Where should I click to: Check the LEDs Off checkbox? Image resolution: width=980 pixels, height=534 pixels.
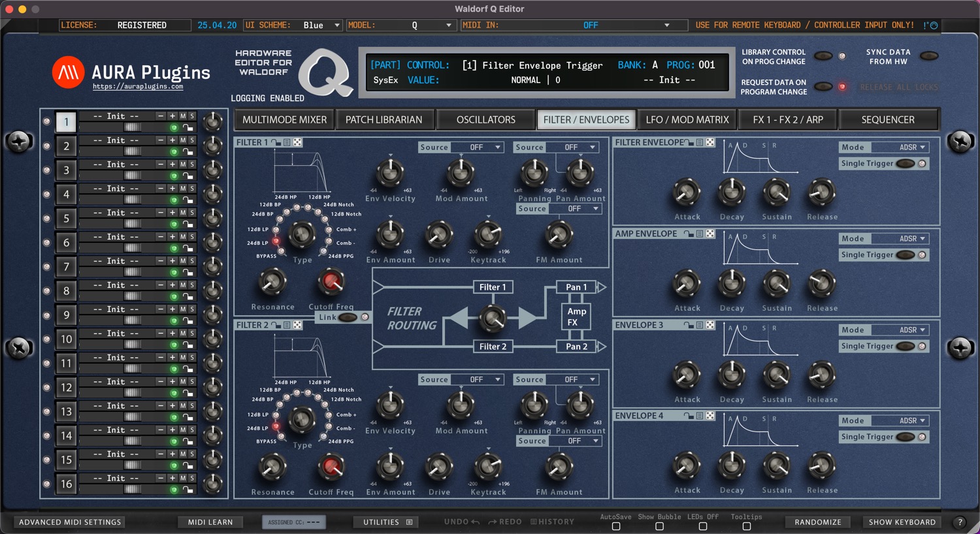pyautogui.click(x=703, y=526)
